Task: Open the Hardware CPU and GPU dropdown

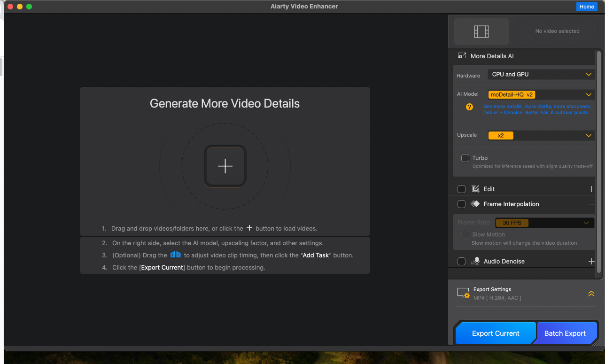Action: [x=541, y=75]
